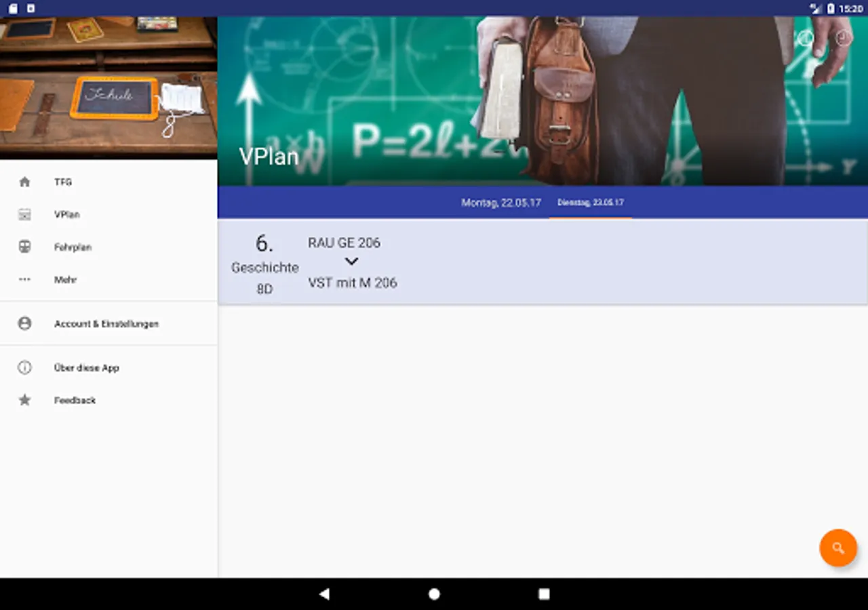This screenshot has height=610, width=868.
Task: Select the 'Geschichte' subject label
Action: [x=264, y=268]
